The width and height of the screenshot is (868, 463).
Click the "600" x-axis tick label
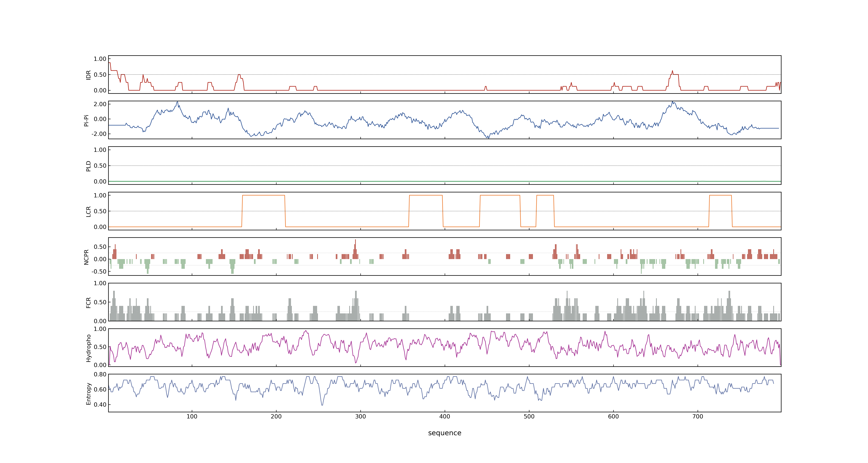pos(613,416)
